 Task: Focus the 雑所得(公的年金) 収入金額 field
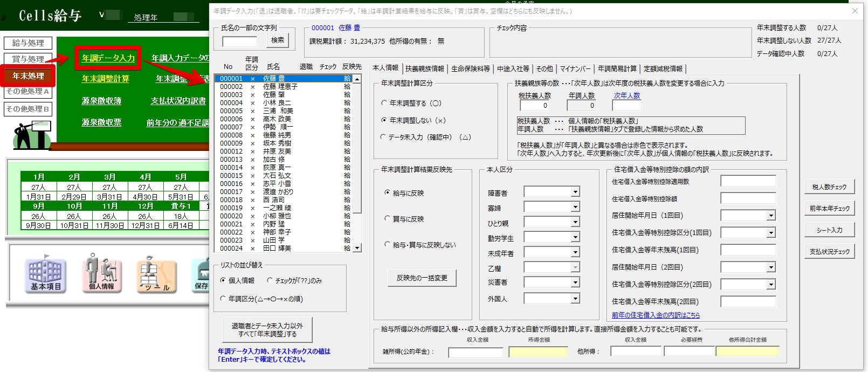(476, 352)
